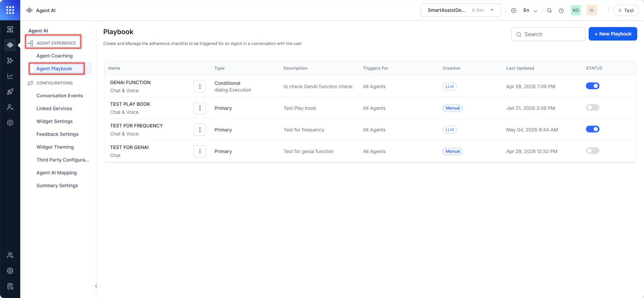Disable the GENAI FUNCTION status toggle
The image size is (644, 298).
point(593,86)
